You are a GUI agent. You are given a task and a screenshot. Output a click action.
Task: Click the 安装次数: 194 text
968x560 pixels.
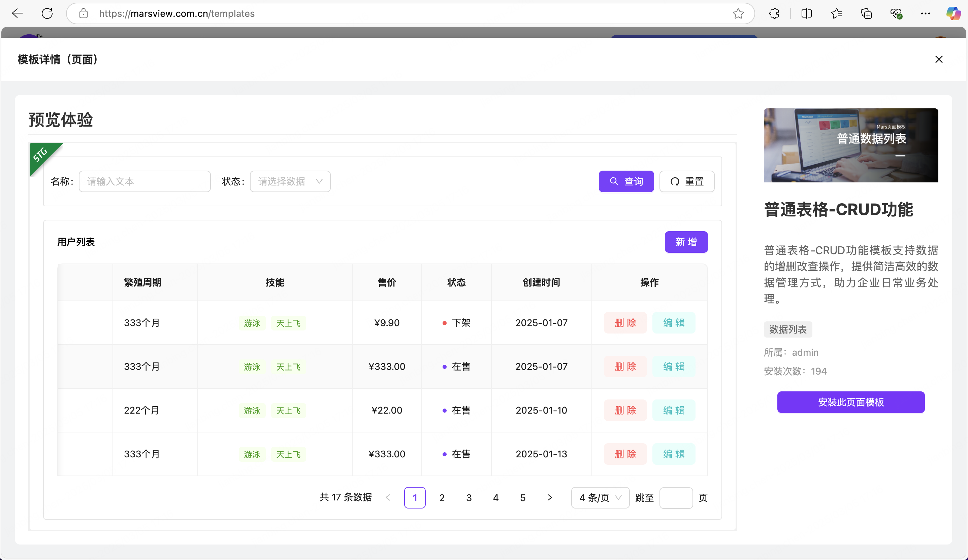[795, 371]
